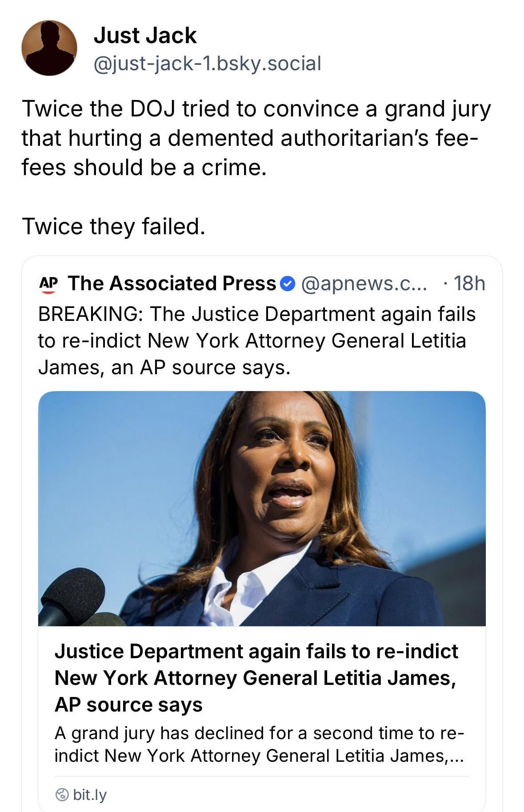Click the 18h timestamp
524x812 pixels.
469,284
